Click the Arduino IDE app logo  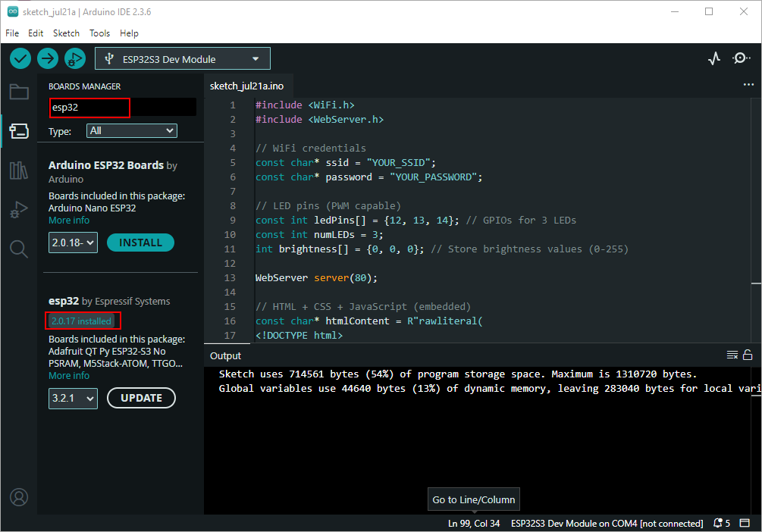pyautogui.click(x=13, y=11)
